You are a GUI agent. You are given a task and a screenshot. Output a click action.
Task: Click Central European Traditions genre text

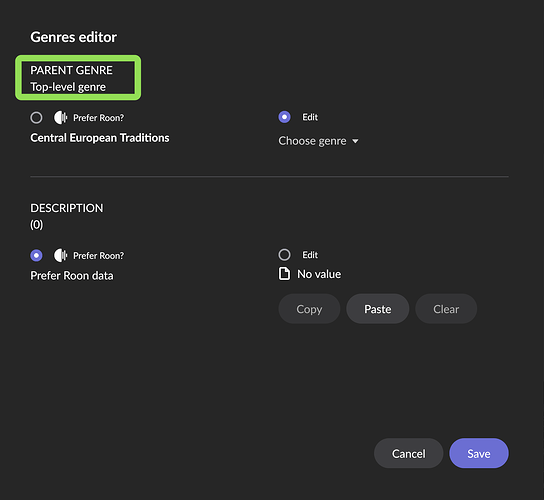(x=100, y=138)
